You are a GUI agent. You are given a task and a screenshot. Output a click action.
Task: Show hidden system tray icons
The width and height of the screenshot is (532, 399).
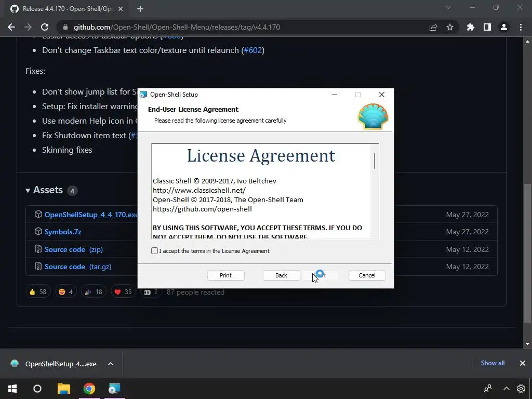[x=506, y=389]
